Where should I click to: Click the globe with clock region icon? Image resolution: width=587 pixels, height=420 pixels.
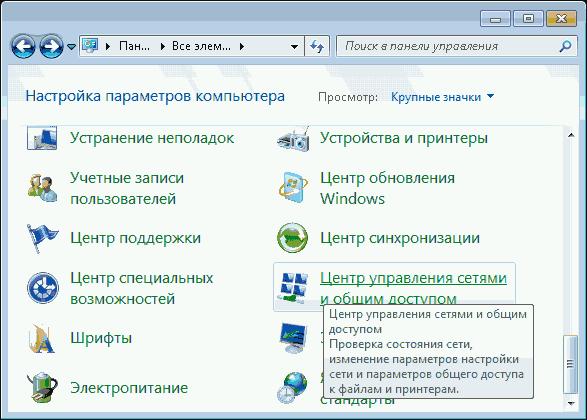(292, 387)
